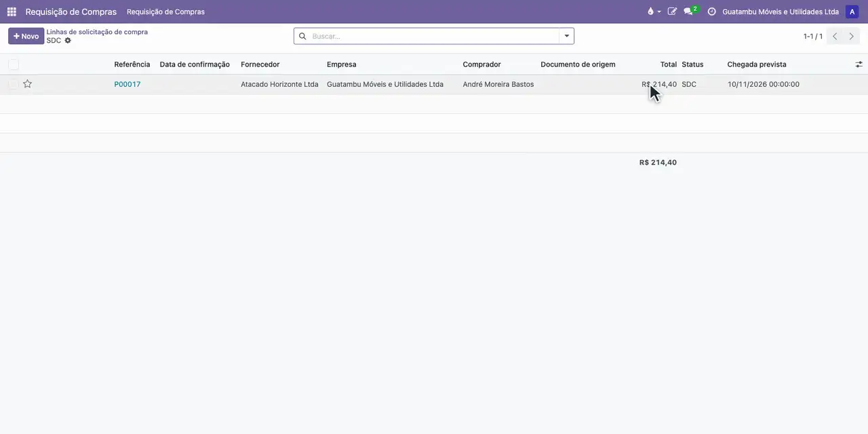Screen dimensions: 868x434
Task: Go back to Linhas de solicitação de compra
Action: tap(97, 32)
